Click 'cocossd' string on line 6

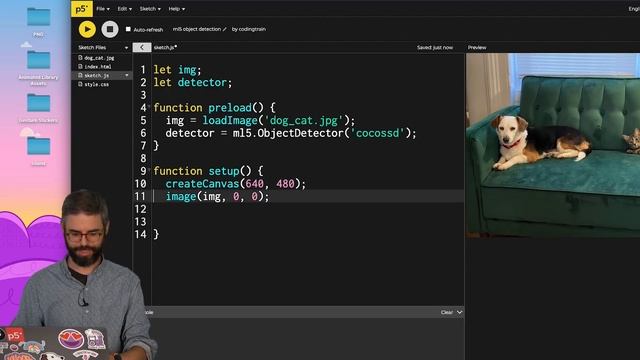(x=378, y=133)
